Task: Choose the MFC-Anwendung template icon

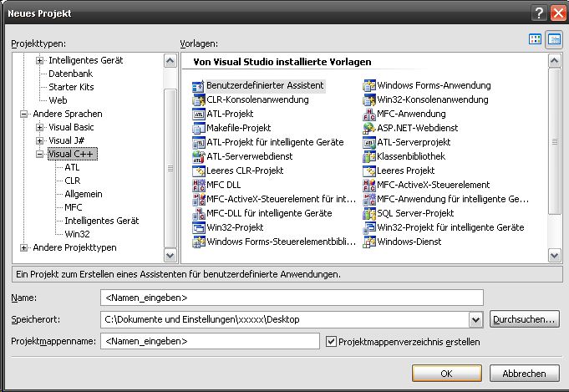Action: tap(368, 115)
